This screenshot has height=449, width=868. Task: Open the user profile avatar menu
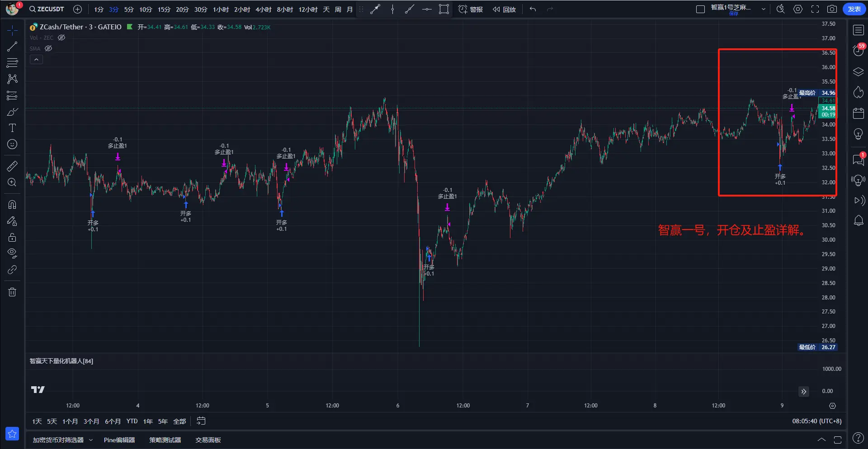pyautogui.click(x=12, y=9)
